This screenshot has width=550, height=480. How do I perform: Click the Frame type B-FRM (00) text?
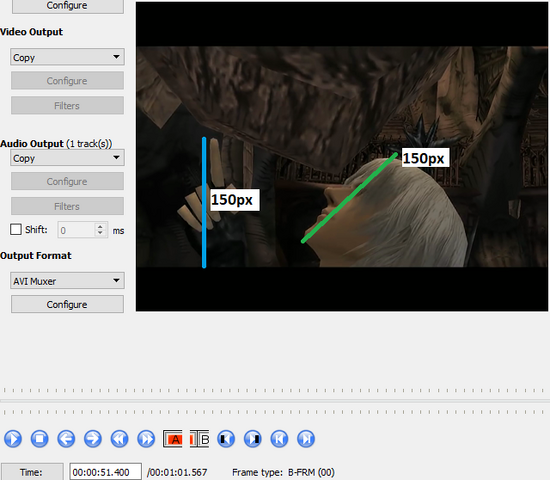pos(283,472)
